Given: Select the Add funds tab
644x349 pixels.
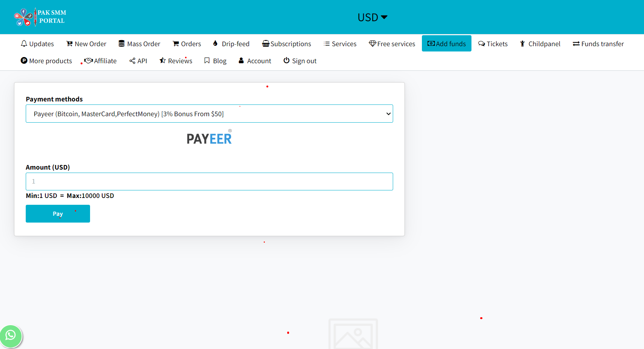Looking at the screenshot, I should click(x=446, y=44).
